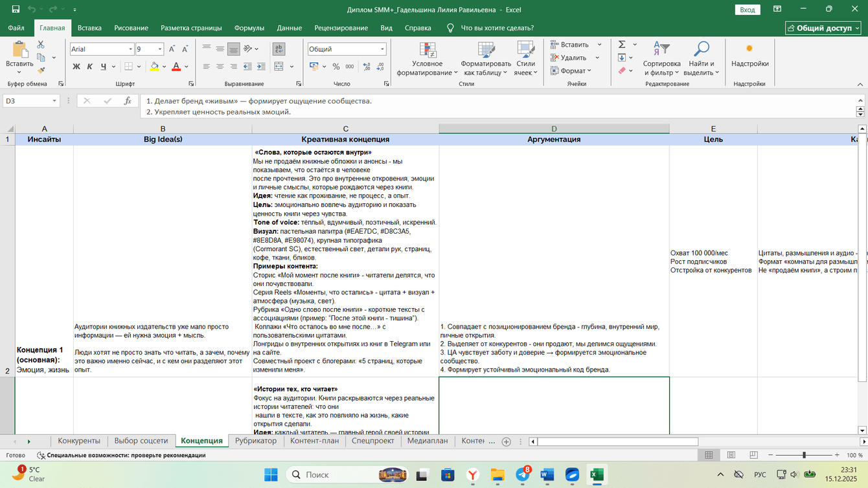Click the Вход sign-in button

(x=748, y=10)
